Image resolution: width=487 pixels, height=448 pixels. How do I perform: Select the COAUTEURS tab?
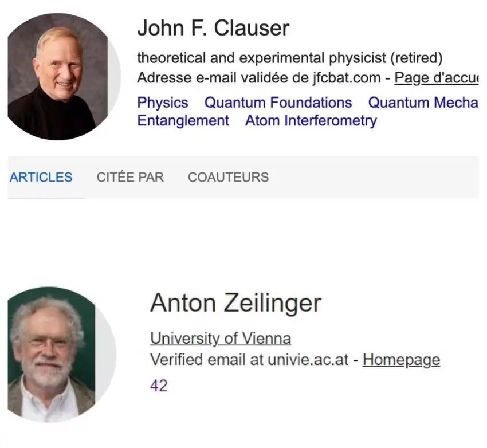[228, 177]
